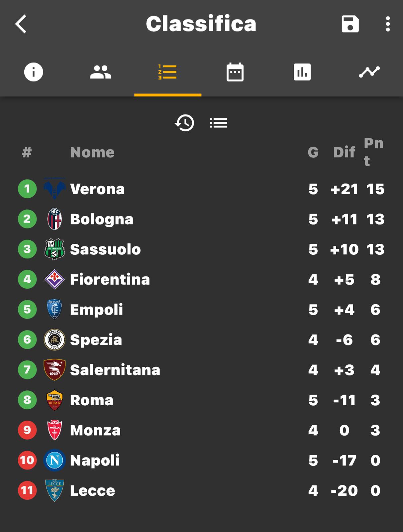
Task: Open the trend line graph tab
Action: 369,72
